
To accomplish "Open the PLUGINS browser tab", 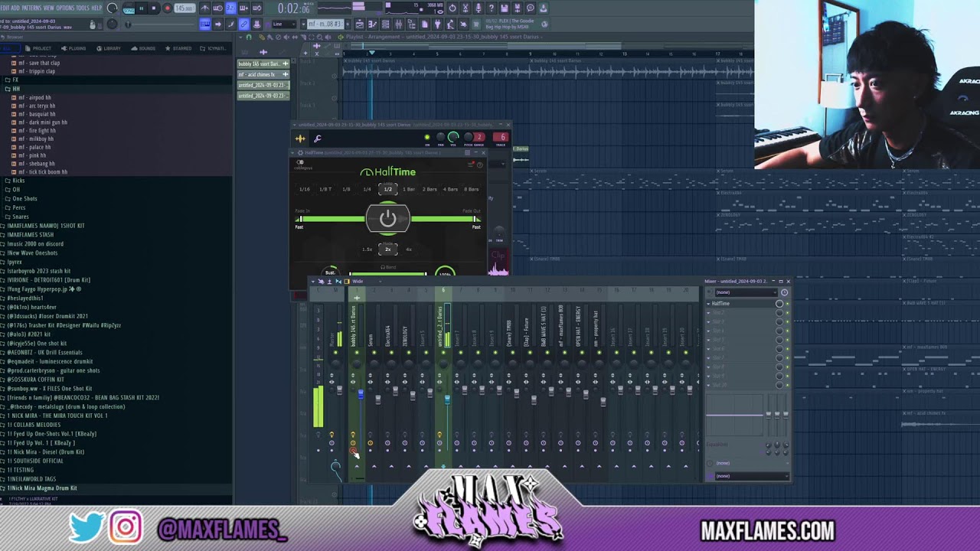I will click(x=74, y=48).
